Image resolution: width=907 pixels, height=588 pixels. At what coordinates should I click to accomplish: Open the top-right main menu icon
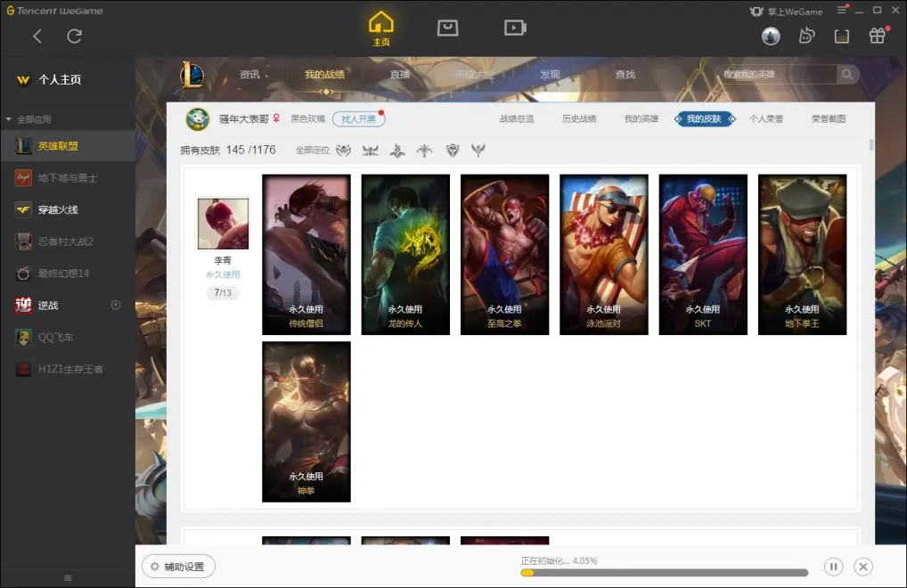click(x=842, y=10)
